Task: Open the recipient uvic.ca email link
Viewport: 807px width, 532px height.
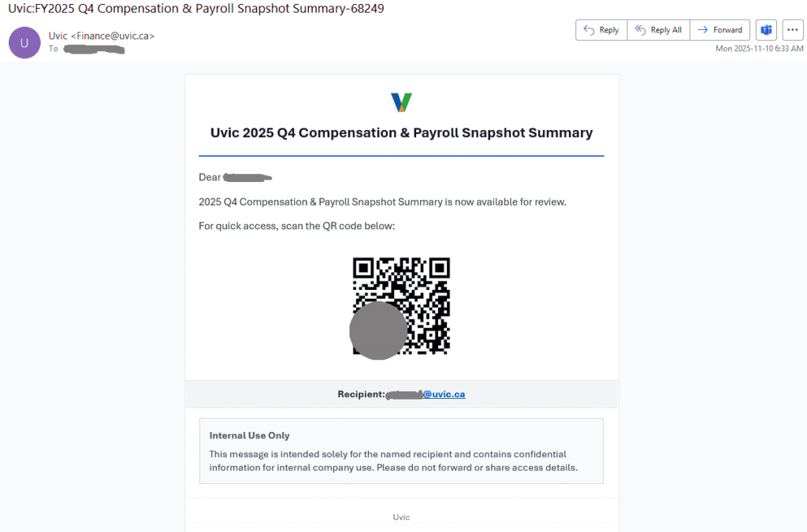Action: click(x=444, y=394)
